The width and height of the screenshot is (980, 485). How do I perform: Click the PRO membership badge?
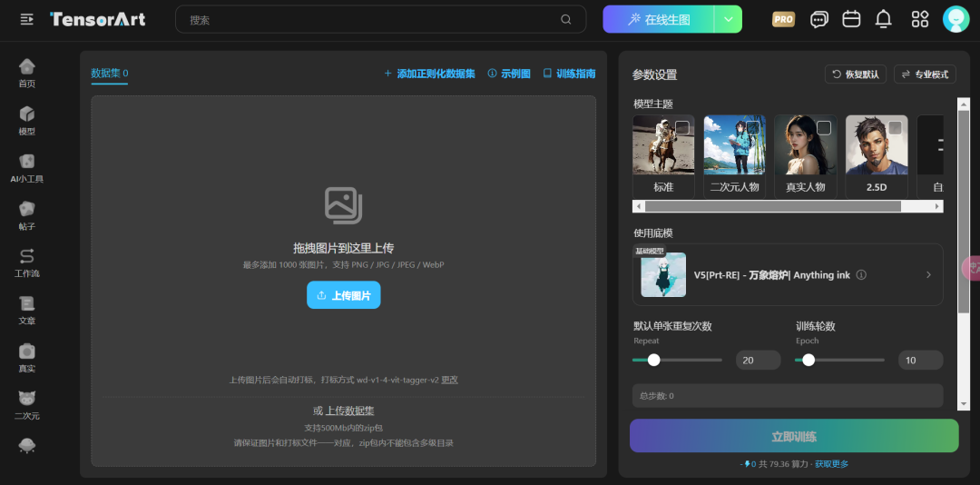(783, 19)
